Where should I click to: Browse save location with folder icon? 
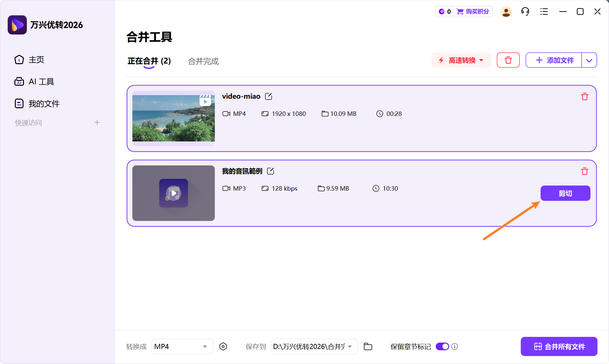pyautogui.click(x=368, y=346)
